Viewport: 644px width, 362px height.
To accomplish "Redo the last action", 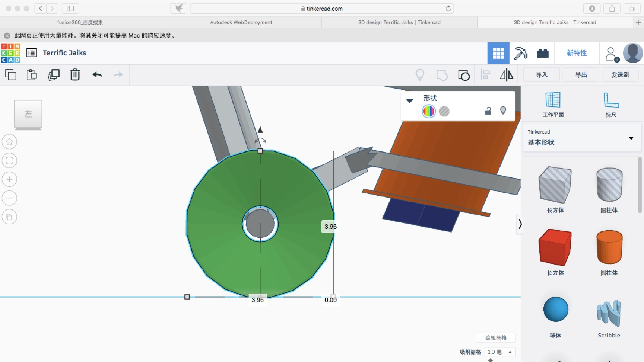I will click(x=118, y=75).
